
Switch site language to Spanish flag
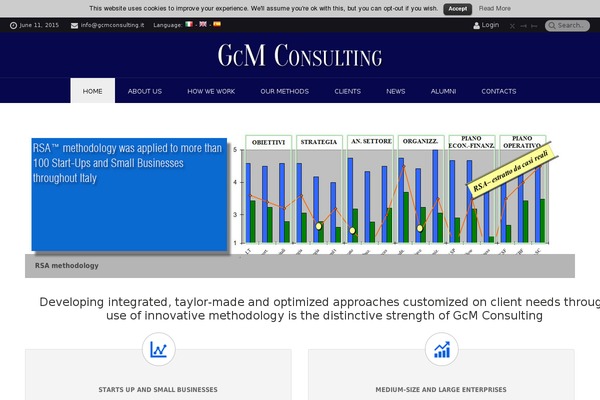point(217,24)
